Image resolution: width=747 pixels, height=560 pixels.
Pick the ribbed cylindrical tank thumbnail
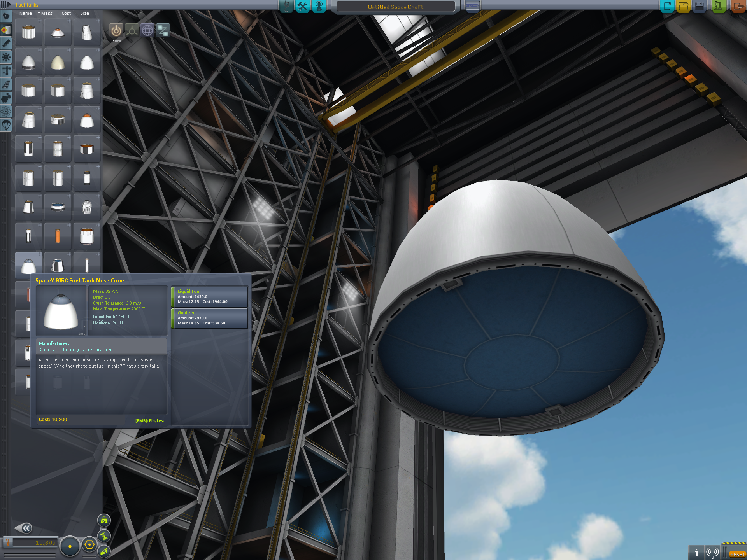[28, 32]
